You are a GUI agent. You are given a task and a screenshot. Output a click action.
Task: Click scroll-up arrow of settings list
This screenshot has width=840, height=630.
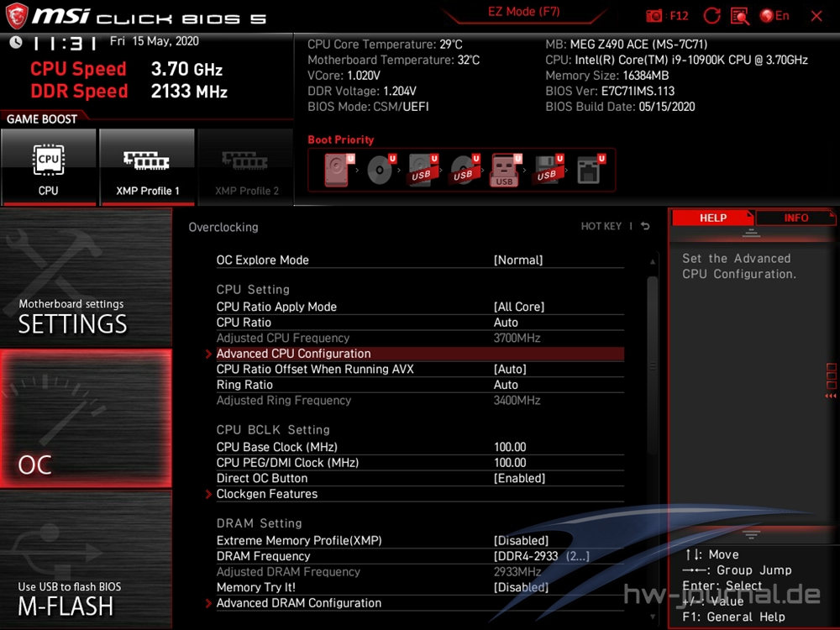[653, 262]
